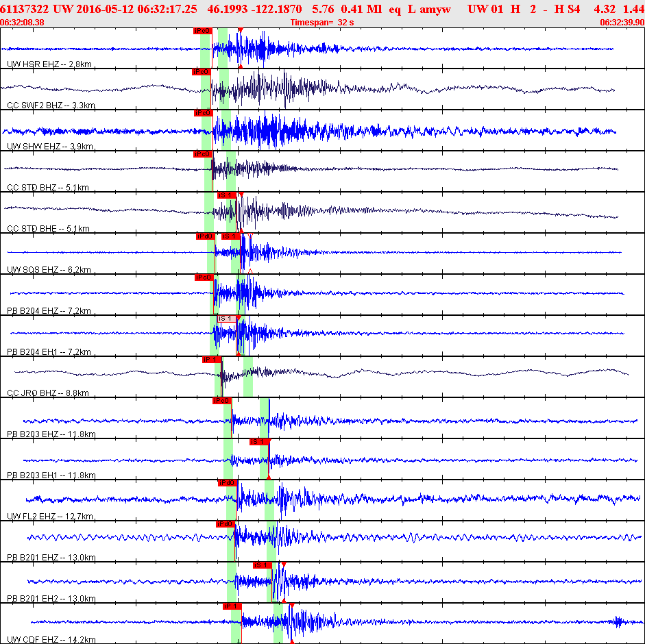645x644 pixels.
Task: Click the P pick flag on UW CDF EHZ
Action: tap(232, 606)
